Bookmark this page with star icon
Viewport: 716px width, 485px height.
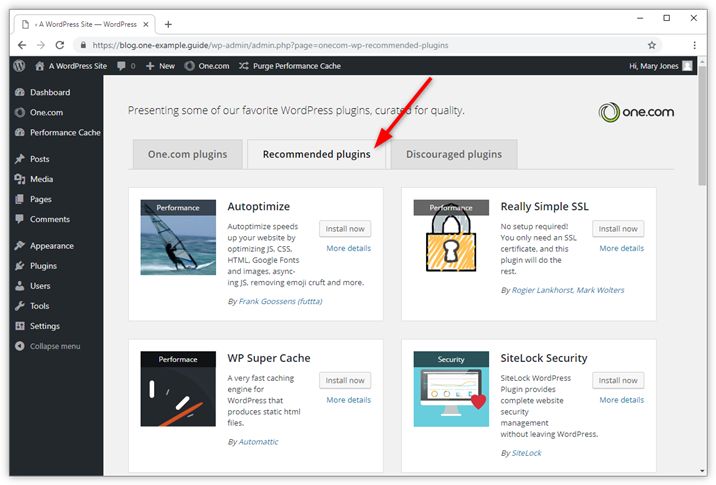652,45
